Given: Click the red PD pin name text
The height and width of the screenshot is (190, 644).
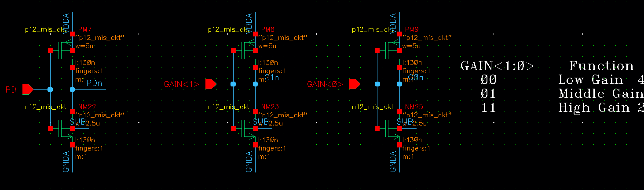Looking at the screenshot, I should tap(11, 90).
